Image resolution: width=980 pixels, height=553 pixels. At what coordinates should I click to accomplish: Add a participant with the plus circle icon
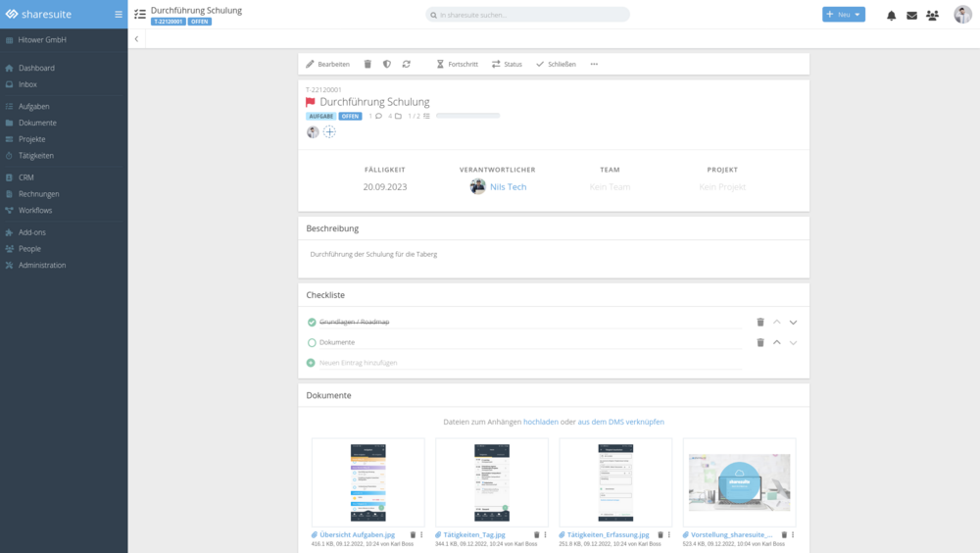[x=329, y=132]
